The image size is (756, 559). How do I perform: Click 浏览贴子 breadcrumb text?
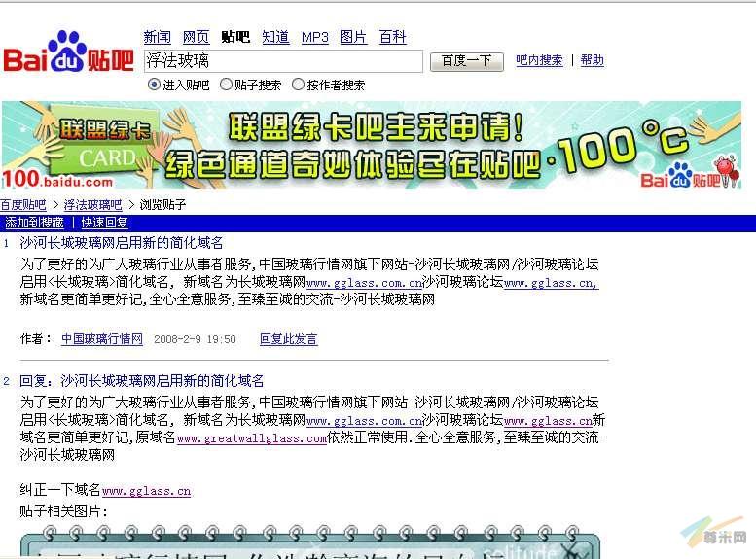162,205
